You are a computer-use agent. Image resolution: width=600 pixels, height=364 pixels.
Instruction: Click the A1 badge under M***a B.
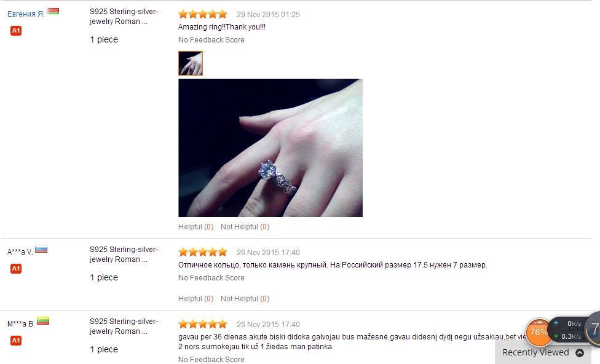(x=16, y=341)
